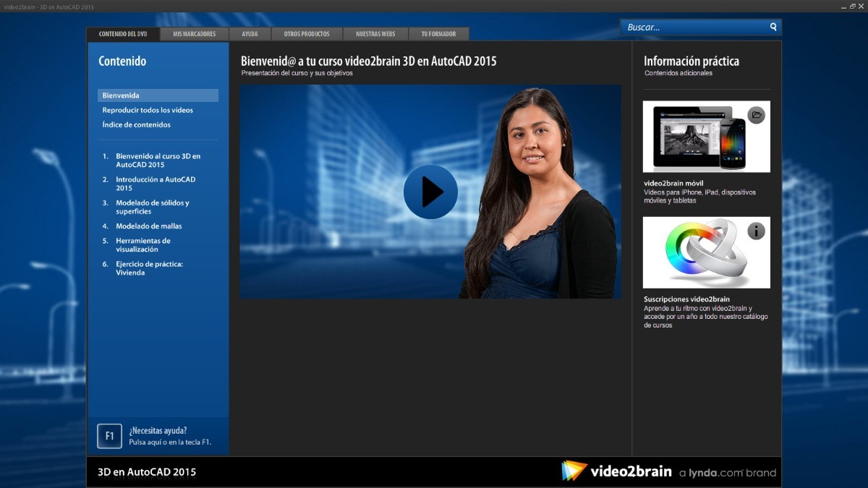Image resolution: width=868 pixels, height=488 pixels.
Task: Close the video2brain window
Action: tap(861, 6)
